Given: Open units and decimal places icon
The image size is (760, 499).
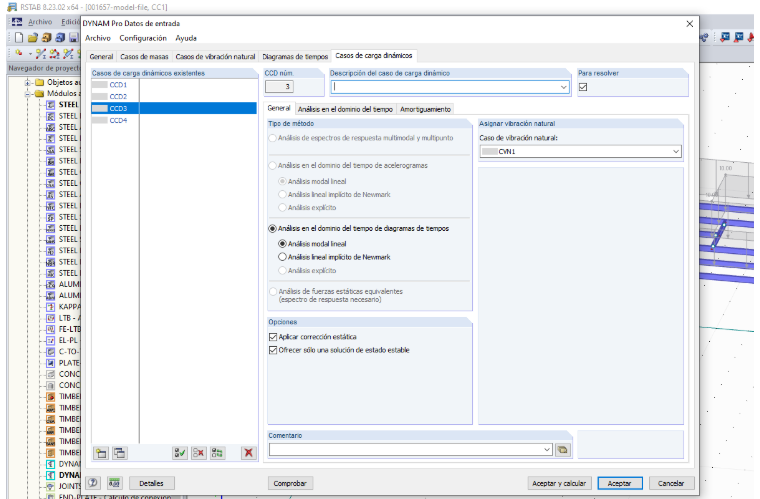Looking at the screenshot, I should click(114, 483).
